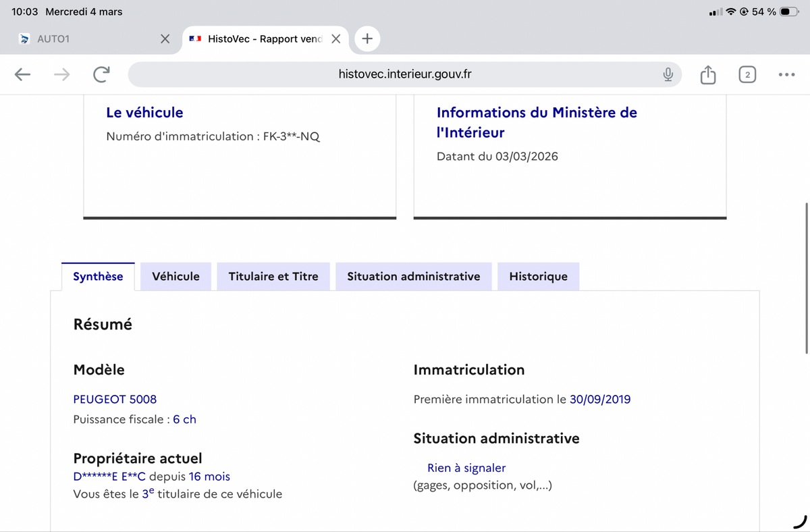Click the PEUGEOT 5008 model text

[115, 399]
